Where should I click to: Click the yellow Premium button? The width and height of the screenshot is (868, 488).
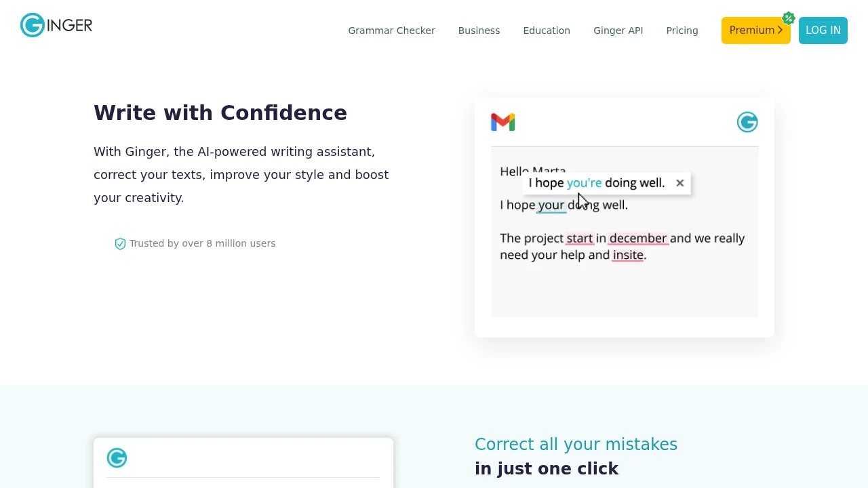click(x=751, y=30)
